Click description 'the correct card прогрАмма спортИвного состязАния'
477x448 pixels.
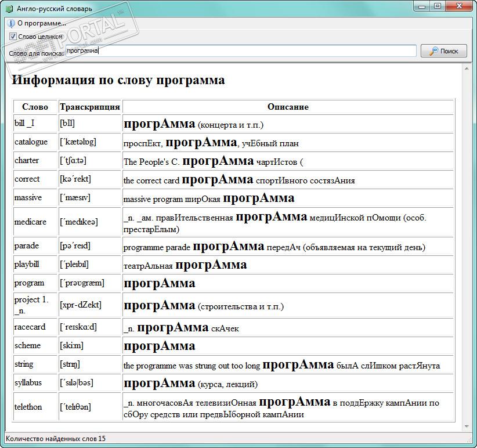pyautogui.click(x=288, y=179)
